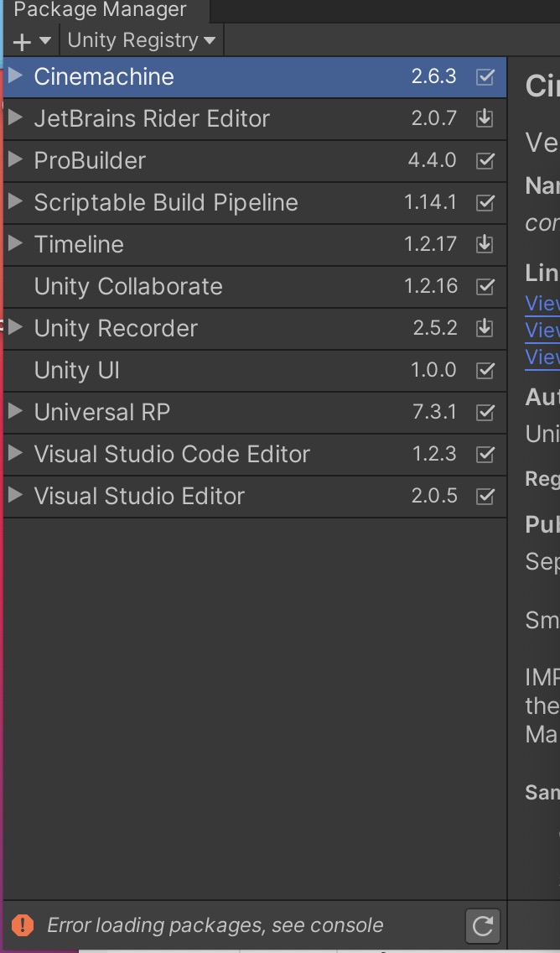Select the Unity Collaborate package

pos(255,286)
